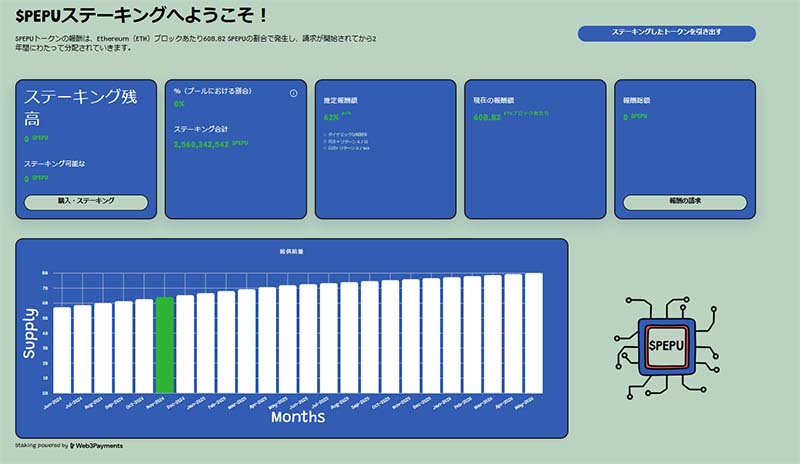This screenshot has width=800, height=464.
Task: Open the Web3Payments link in footer
Action: [x=96, y=446]
